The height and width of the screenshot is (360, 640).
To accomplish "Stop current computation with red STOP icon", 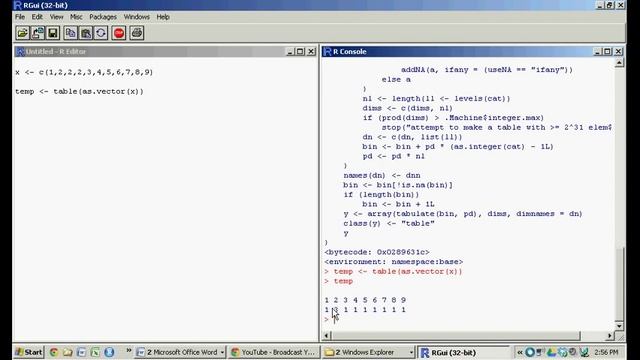I will tap(119, 33).
